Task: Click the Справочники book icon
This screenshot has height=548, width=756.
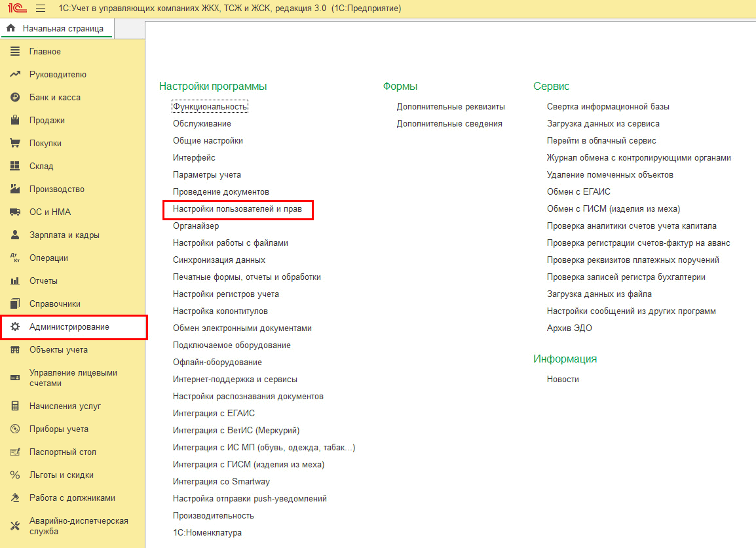Action: pos(15,304)
